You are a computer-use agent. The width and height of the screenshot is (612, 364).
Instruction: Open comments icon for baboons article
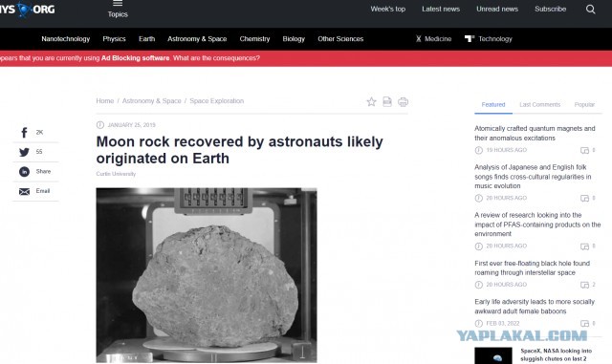point(584,324)
